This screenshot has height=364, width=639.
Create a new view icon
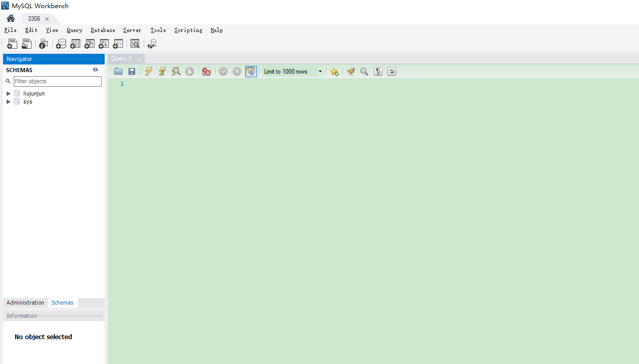tap(89, 44)
